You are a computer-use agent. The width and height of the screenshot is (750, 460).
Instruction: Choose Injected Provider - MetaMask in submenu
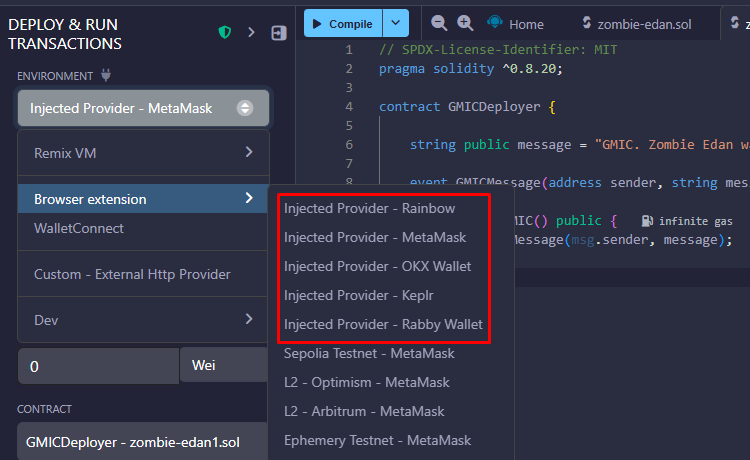(375, 238)
